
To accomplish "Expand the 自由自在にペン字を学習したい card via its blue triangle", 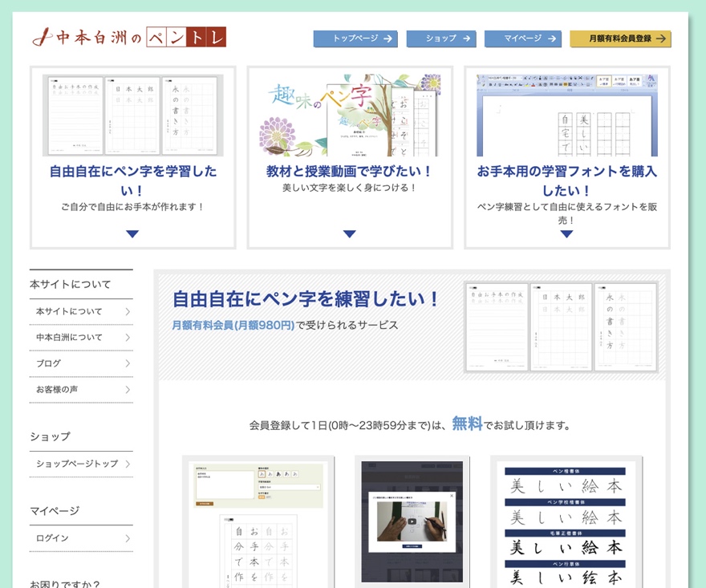I will [132, 234].
